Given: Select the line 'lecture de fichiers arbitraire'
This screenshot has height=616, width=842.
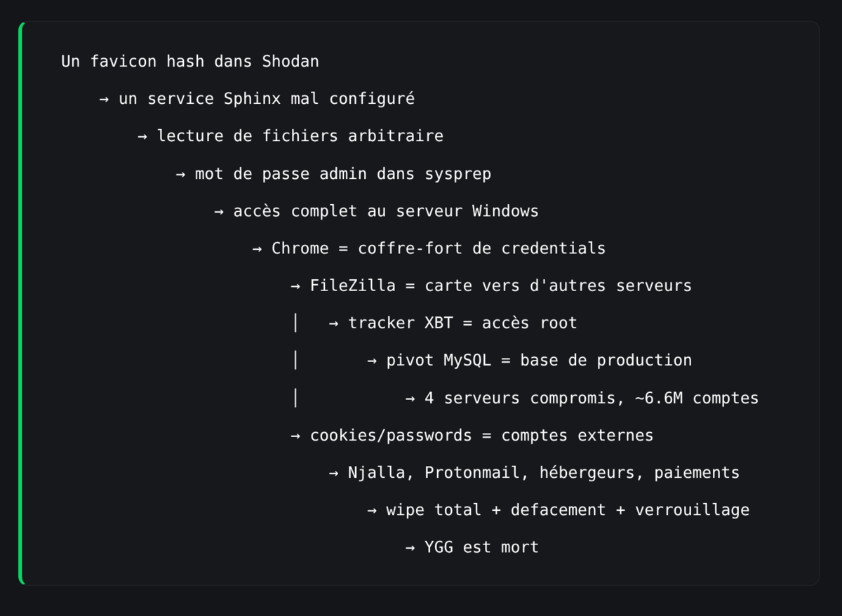Looking at the screenshot, I should [x=300, y=136].
